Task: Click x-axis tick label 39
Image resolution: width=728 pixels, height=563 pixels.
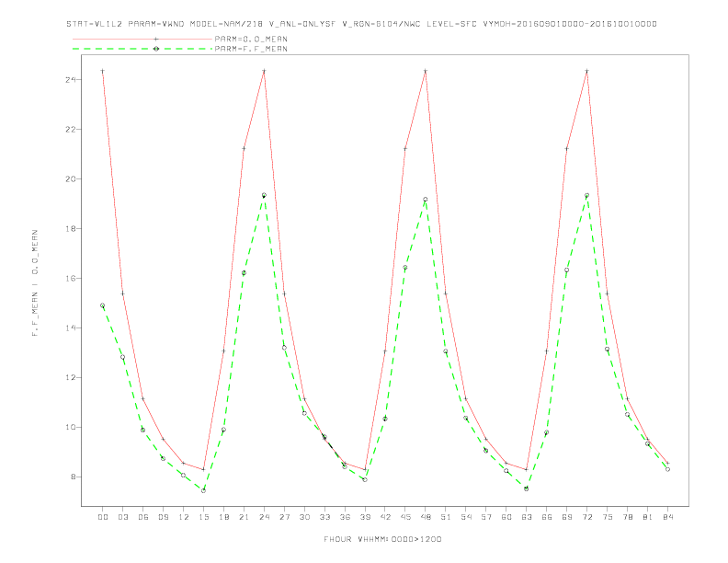Action: tap(365, 517)
